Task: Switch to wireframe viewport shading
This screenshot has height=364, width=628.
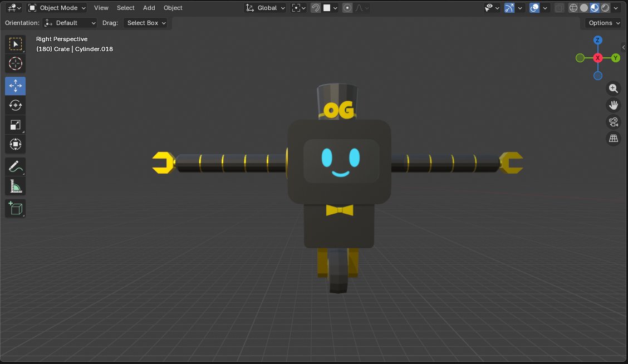Action: click(x=573, y=8)
